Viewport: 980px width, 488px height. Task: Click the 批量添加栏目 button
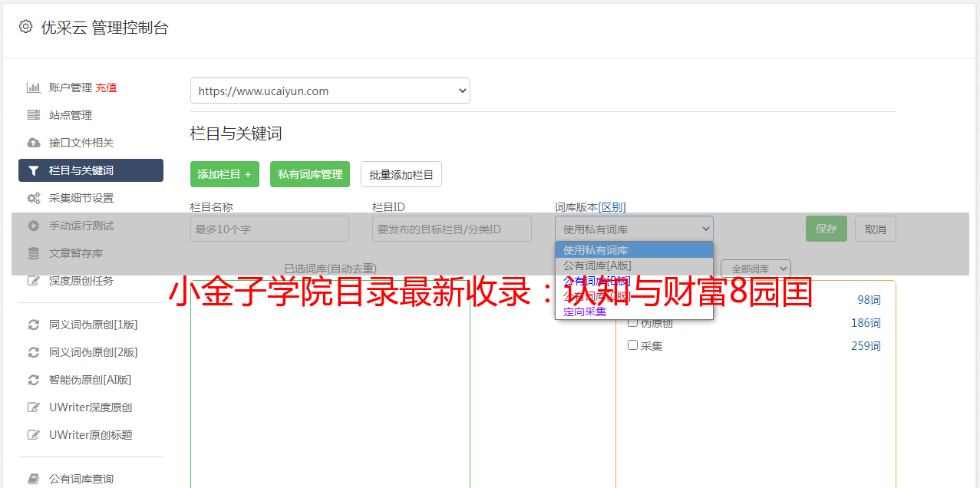401,174
